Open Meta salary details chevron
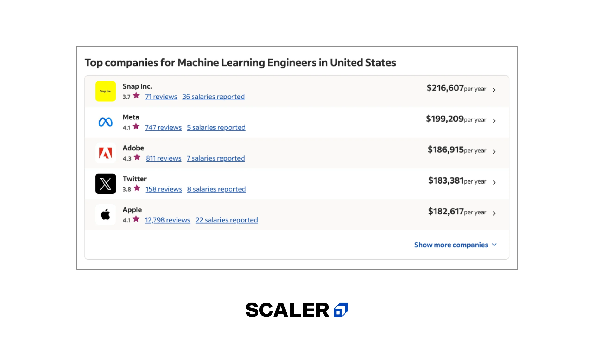 tap(494, 121)
